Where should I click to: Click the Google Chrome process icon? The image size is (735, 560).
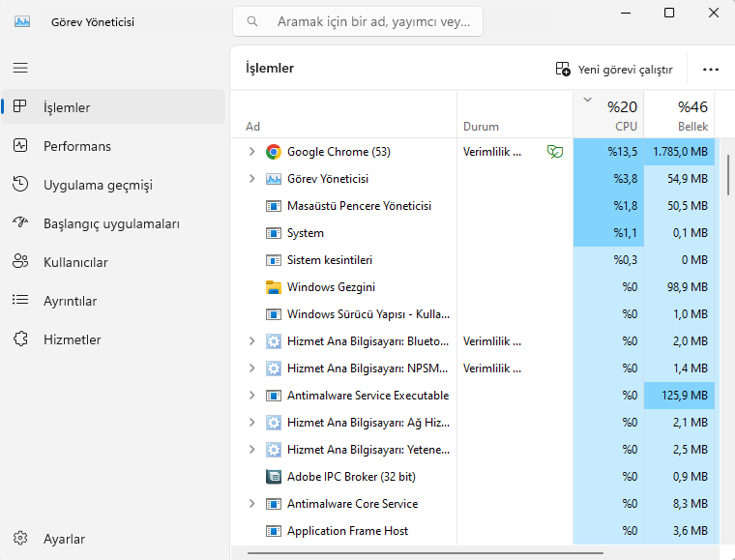pos(274,152)
